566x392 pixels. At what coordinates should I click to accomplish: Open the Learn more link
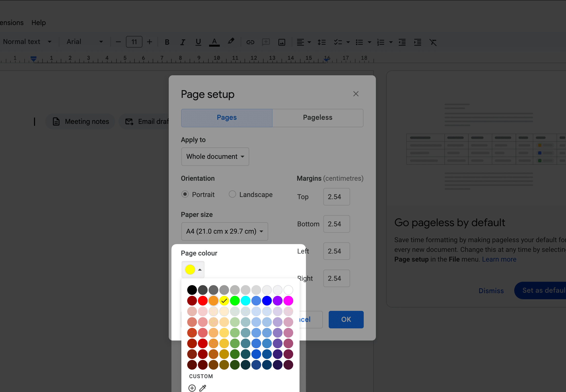tap(499, 259)
